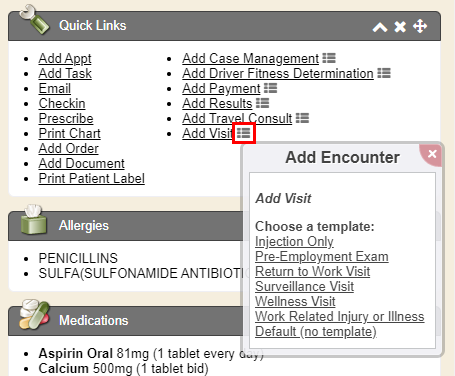Open template list icon beside Add Case Management
This screenshot has width=455, height=376.
(329, 58)
